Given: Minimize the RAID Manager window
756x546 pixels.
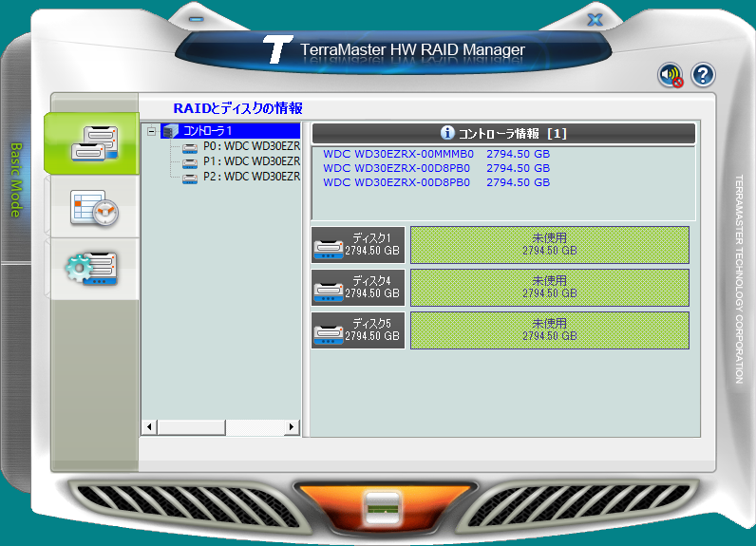Looking at the screenshot, I should (x=196, y=19).
